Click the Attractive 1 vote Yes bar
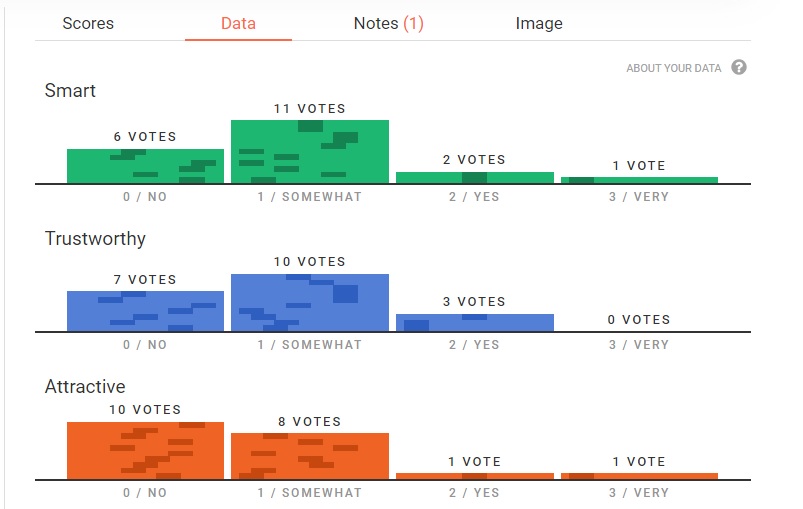The width and height of the screenshot is (803, 509). 474,476
